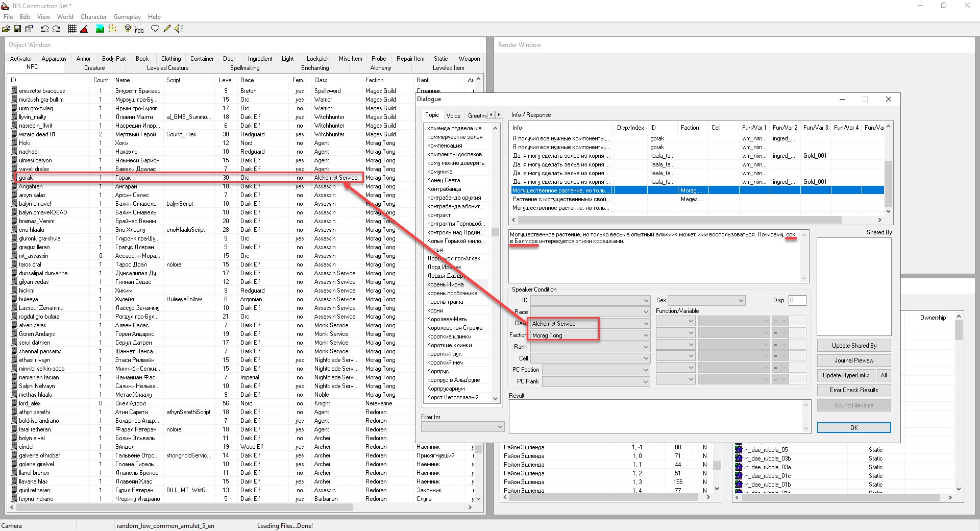
Task: Save the plugin with the floppy icon
Action: point(17,29)
